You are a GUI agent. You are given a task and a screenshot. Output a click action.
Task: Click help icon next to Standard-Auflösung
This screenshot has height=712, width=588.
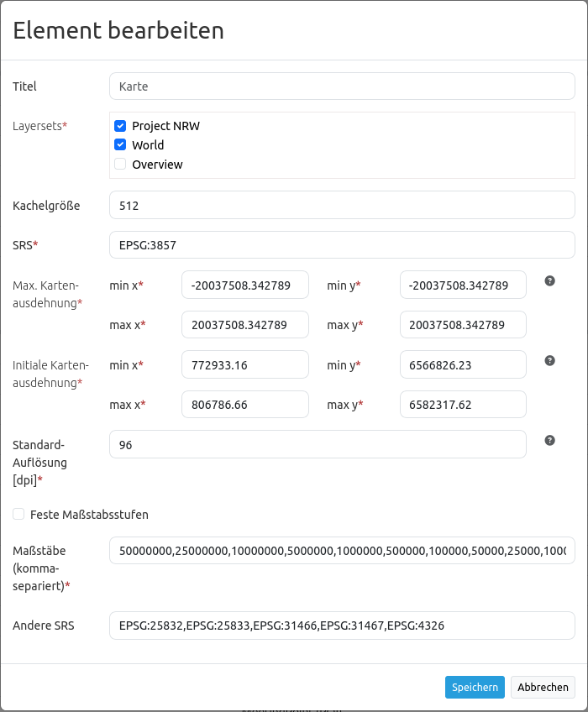click(550, 440)
